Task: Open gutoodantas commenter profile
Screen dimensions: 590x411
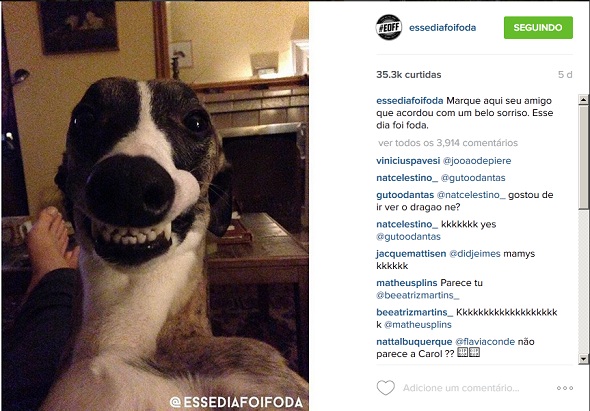Action: (x=405, y=195)
